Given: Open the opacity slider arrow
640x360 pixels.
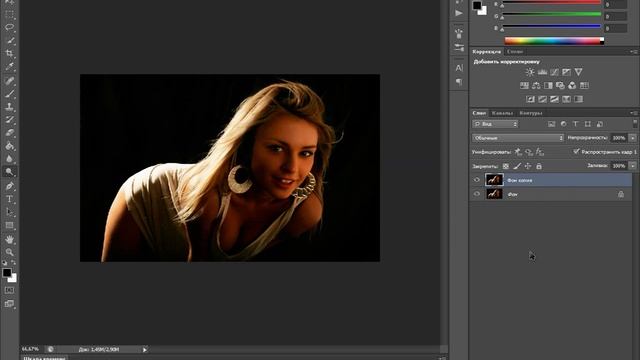Looking at the screenshot, I should [633, 138].
